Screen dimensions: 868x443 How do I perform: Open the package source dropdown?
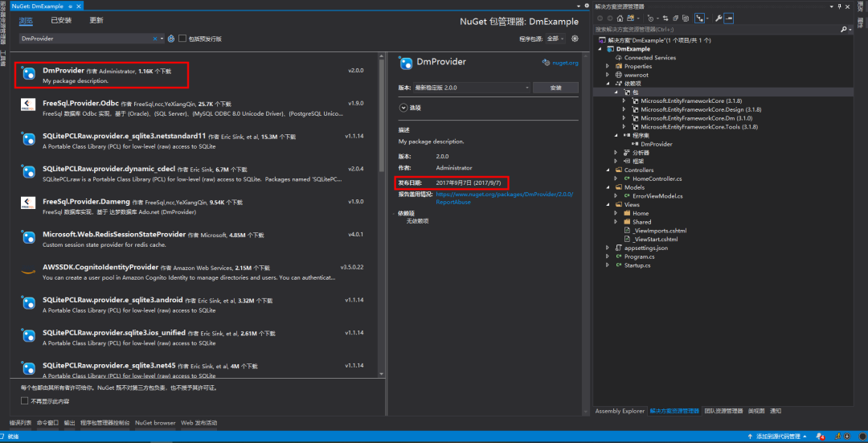pos(555,39)
